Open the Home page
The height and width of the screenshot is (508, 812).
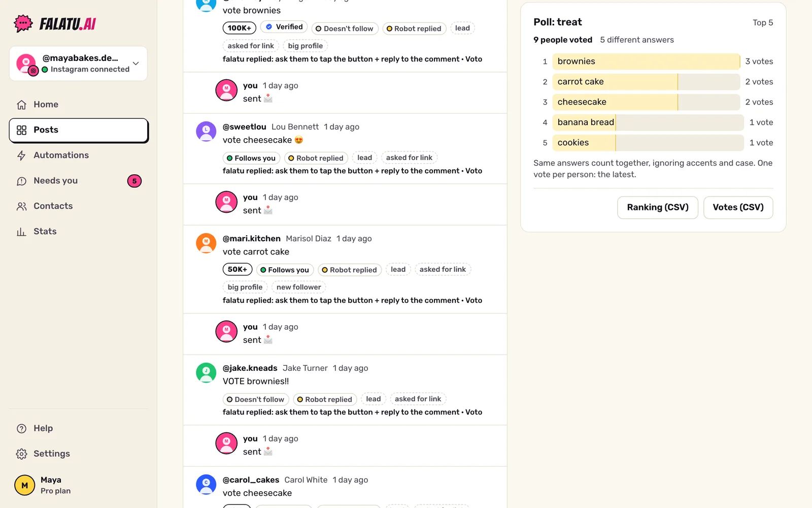click(79, 104)
